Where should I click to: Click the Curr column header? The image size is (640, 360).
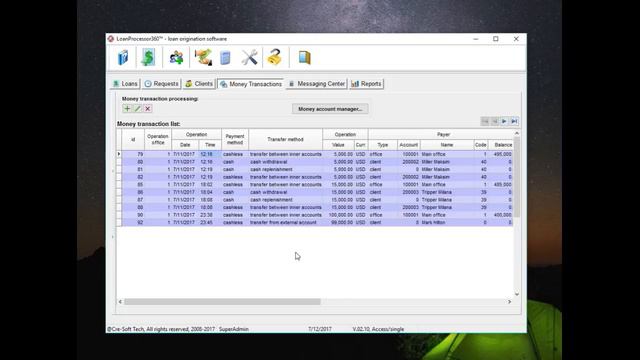pyautogui.click(x=360, y=145)
